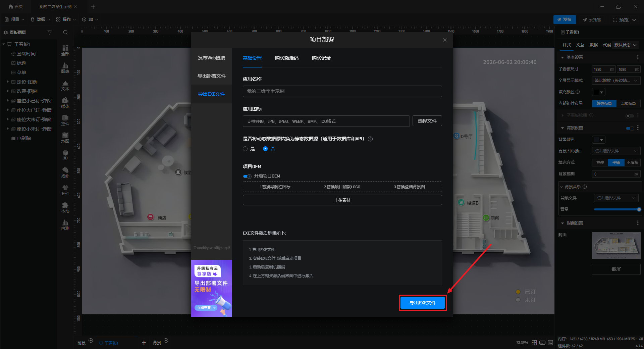Add a new board with bottom plus icon
The width and height of the screenshot is (644, 349).
point(144,343)
